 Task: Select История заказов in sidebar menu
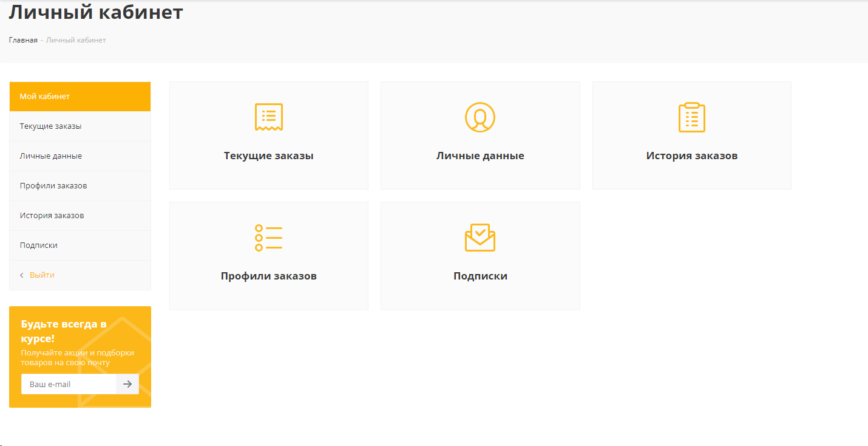point(52,216)
